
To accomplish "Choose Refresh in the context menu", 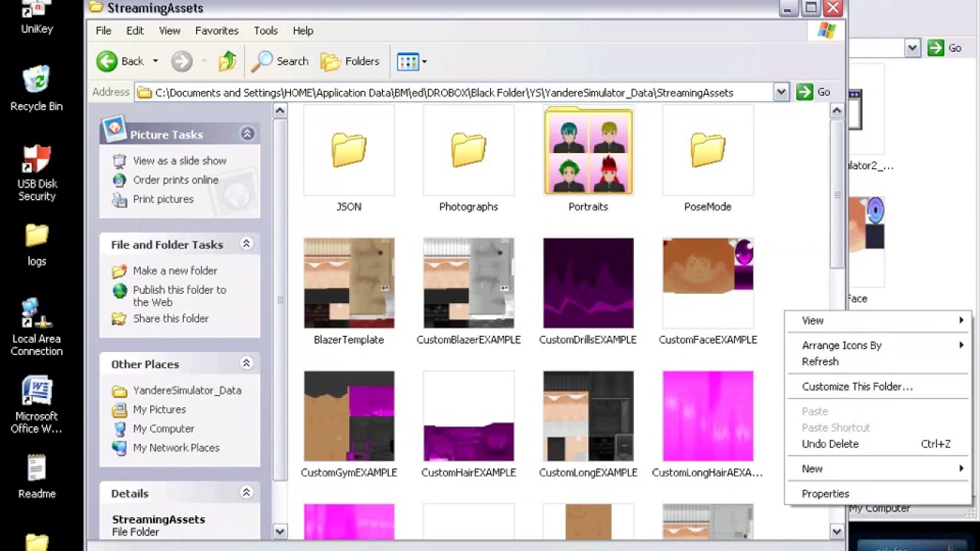I will pyautogui.click(x=878, y=361).
